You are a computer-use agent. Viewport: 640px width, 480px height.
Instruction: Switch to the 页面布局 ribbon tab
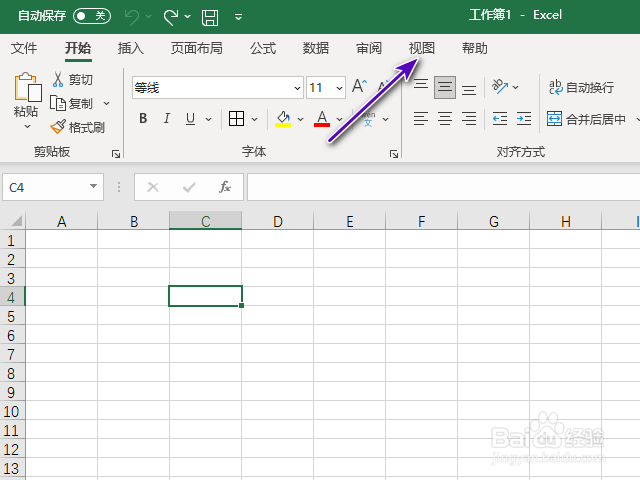click(197, 48)
